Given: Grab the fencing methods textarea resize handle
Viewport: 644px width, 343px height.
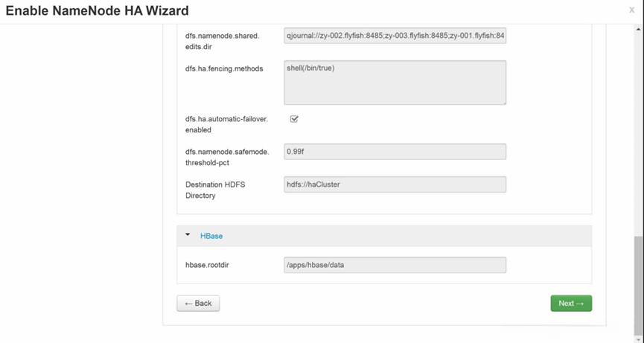Looking at the screenshot, I should point(503,101).
